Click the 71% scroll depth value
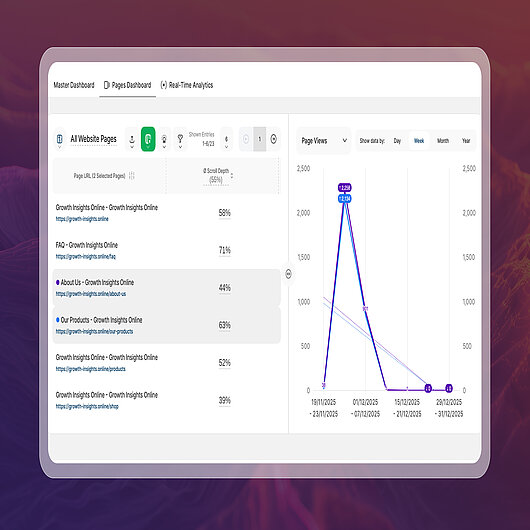The height and width of the screenshot is (530, 530). coord(224,250)
